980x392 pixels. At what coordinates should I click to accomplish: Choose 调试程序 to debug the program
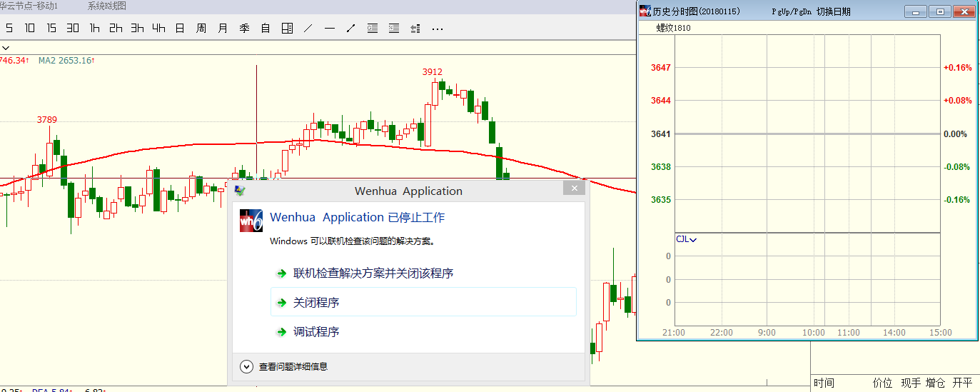(x=316, y=332)
